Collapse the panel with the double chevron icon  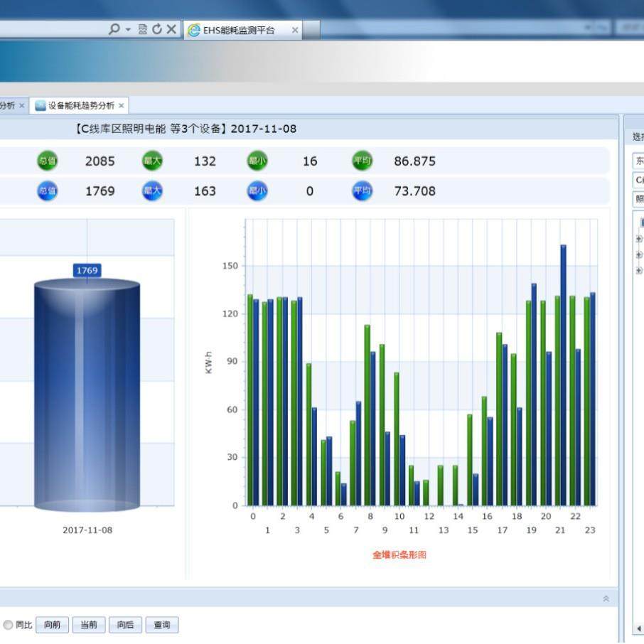coord(606,599)
